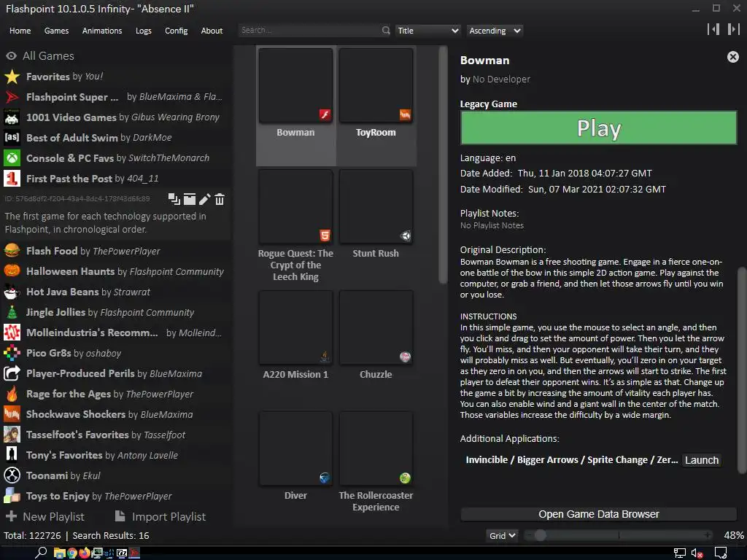Select The Rollercoaster Experience thumbnail
The image size is (747, 560).
click(x=376, y=448)
